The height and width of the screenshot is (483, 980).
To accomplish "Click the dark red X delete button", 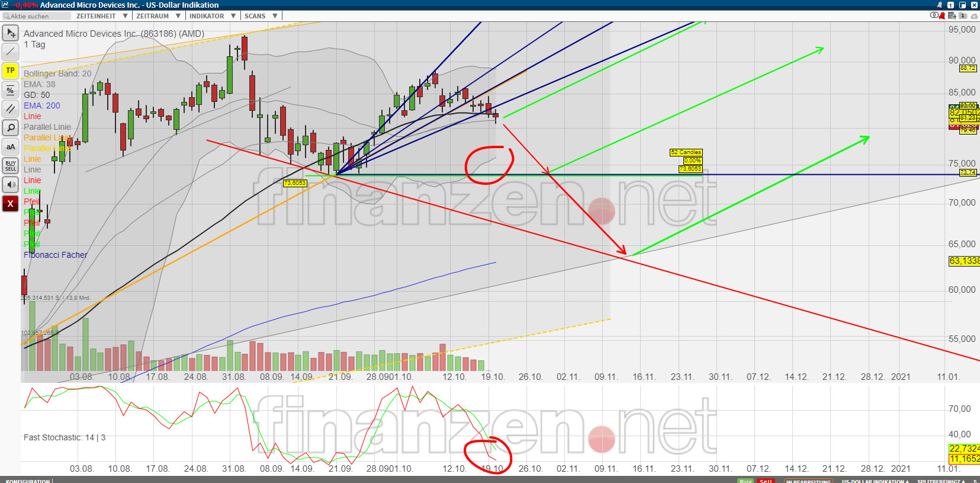I will tap(11, 204).
